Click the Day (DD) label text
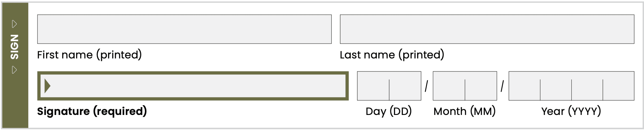The image size is (644, 131). click(389, 111)
